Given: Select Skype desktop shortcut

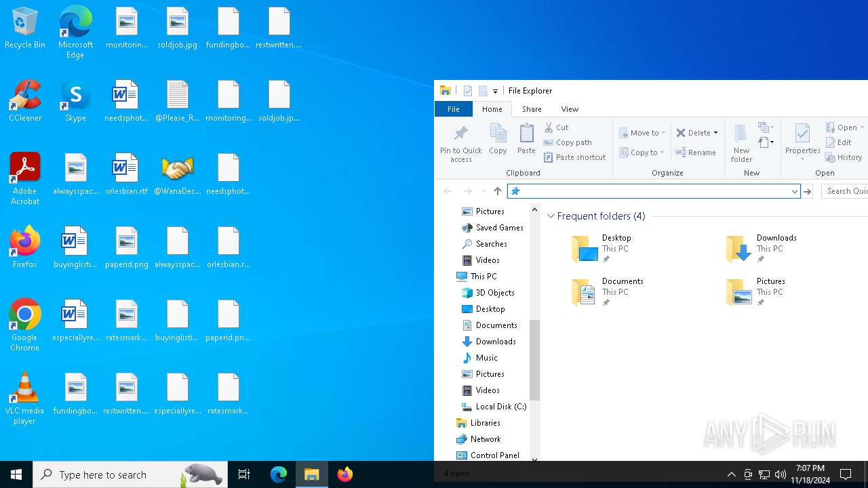Looking at the screenshot, I should (75, 101).
